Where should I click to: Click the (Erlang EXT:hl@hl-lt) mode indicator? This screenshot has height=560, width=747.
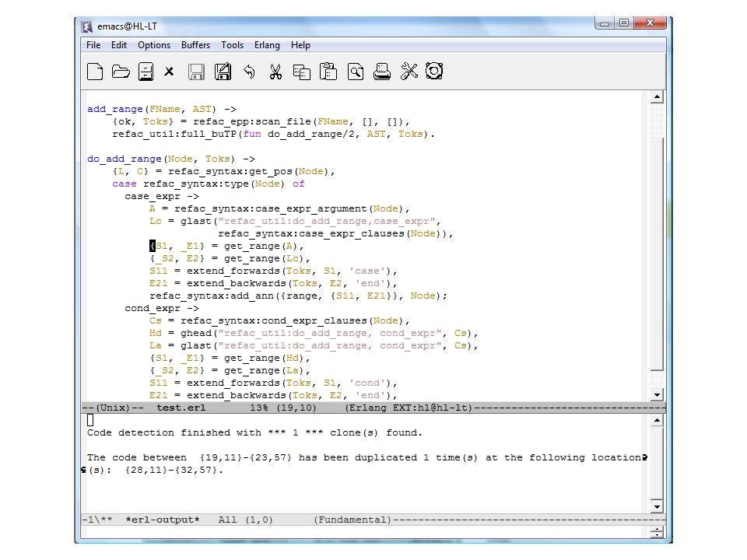click(x=409, y=408)
